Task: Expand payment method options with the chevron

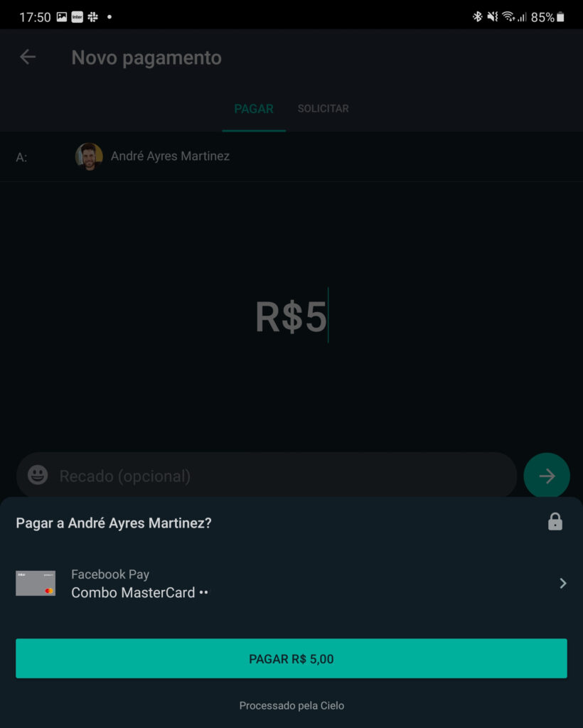Action: point(562,584)
